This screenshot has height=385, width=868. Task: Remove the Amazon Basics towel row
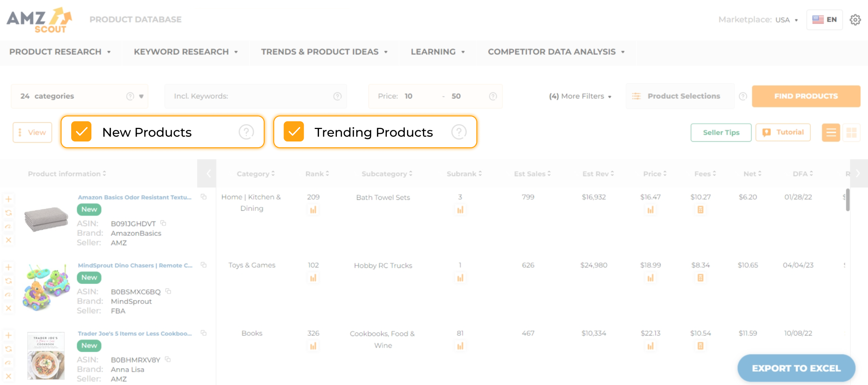click(x=8, y=240)
